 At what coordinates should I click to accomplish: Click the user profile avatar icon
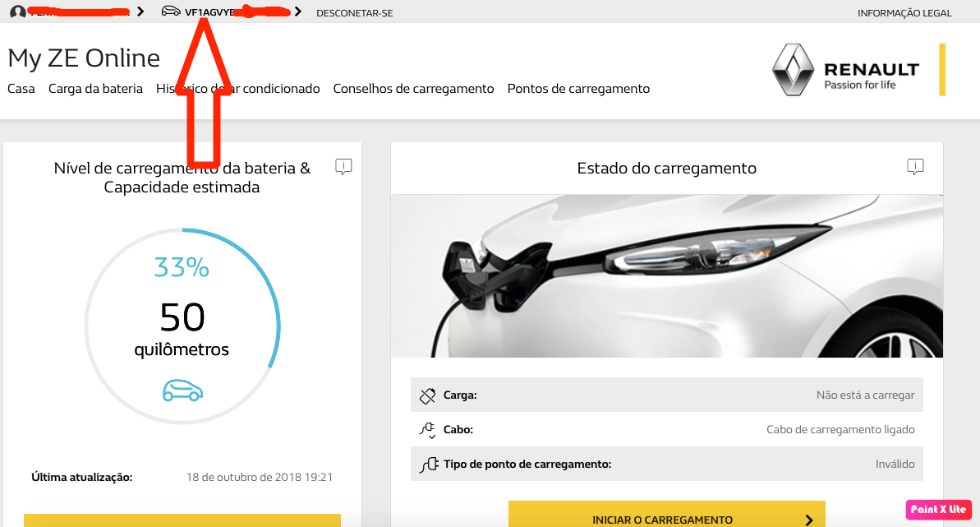(17, 12)
